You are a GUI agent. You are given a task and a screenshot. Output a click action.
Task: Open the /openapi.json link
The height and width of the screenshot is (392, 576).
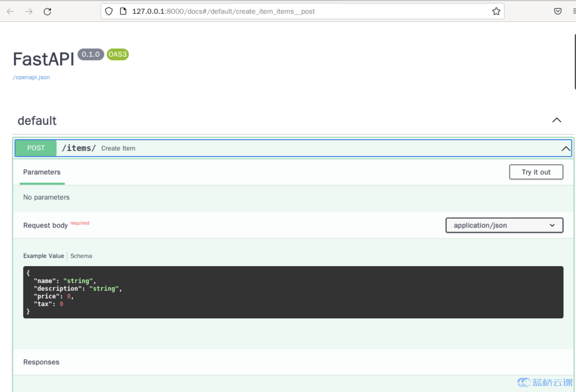point(31,77)
